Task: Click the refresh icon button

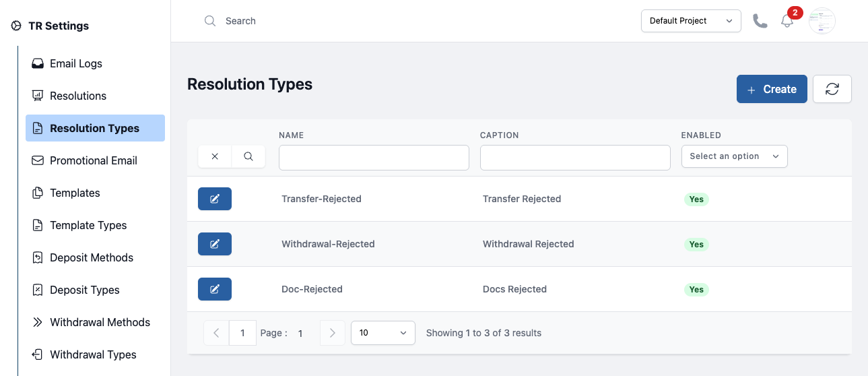Action: tap(832, 89)
